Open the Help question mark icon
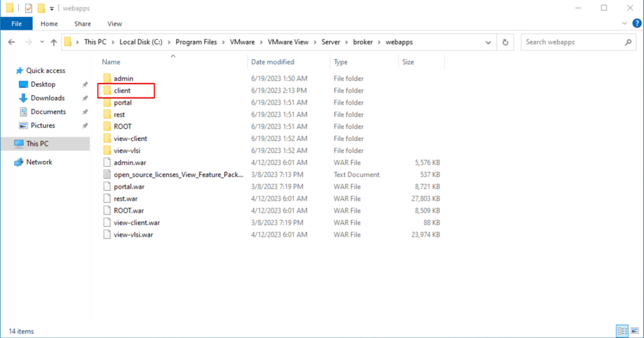The width and height of the screenshot is (644, 338). (x=635, y=24)
